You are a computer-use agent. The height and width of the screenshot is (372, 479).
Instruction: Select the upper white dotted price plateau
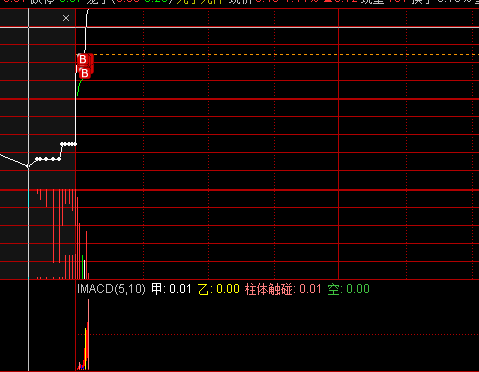pyautogui.click(x=69, y=144)
